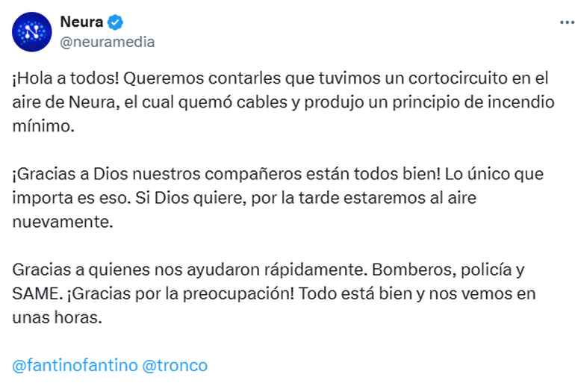Click the paragraph starting Gracias a quienes
575x392 pixels.
pyautogui.click(x=274, y=293)
